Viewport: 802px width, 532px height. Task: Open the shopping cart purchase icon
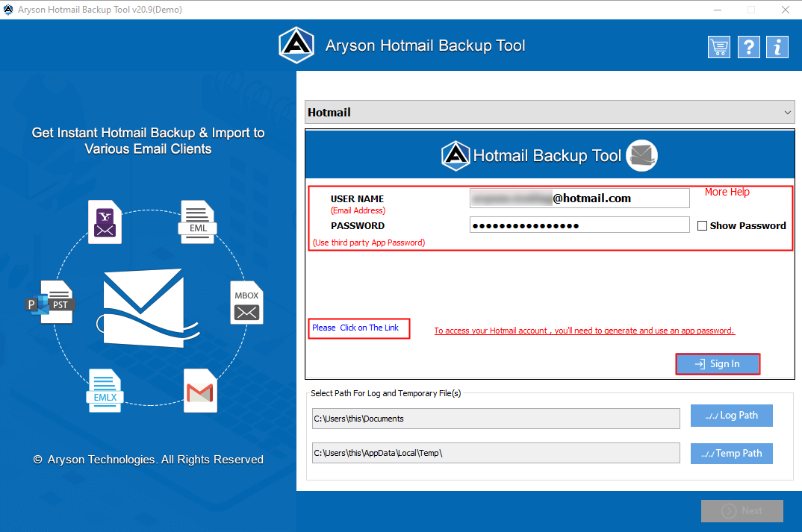(x=718, y=47)
